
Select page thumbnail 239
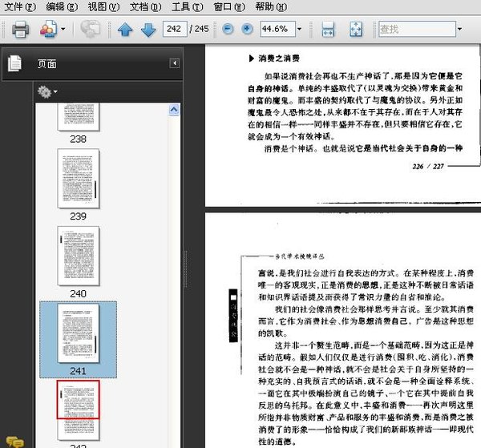[x=79, y=179]
